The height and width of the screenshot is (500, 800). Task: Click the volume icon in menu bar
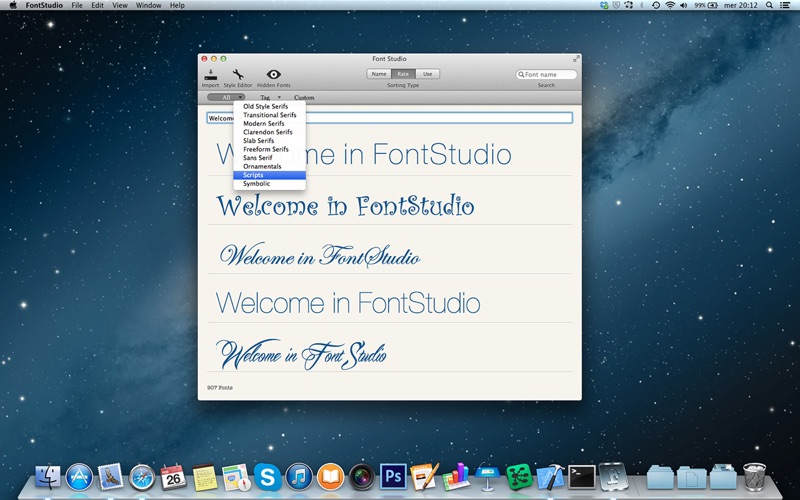pos(684,5)
